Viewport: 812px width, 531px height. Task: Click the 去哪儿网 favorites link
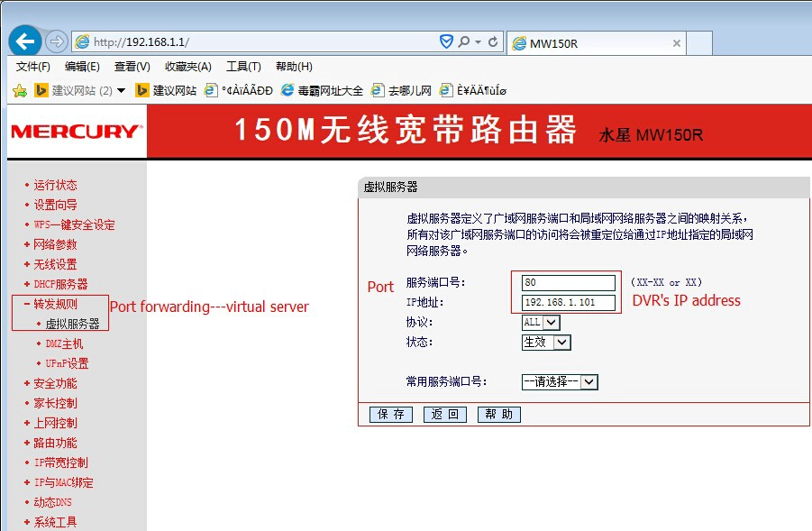[x=401, y=91]
